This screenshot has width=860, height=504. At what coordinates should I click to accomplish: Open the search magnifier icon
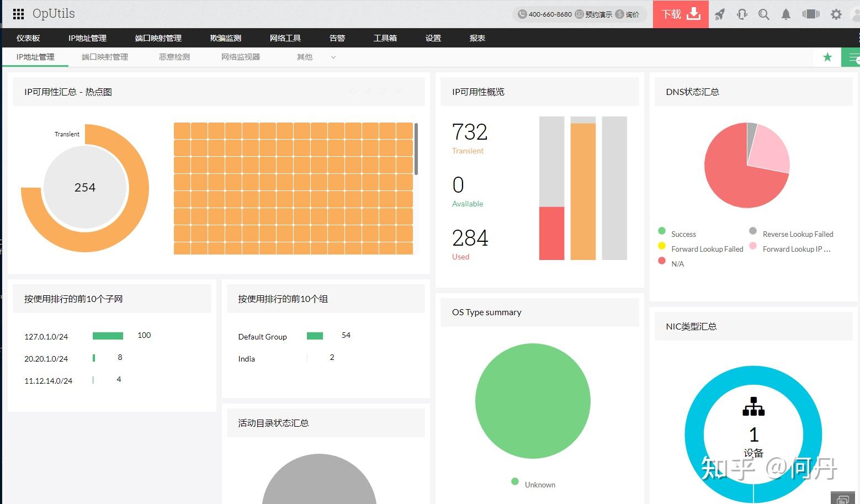tap(764, 14)
